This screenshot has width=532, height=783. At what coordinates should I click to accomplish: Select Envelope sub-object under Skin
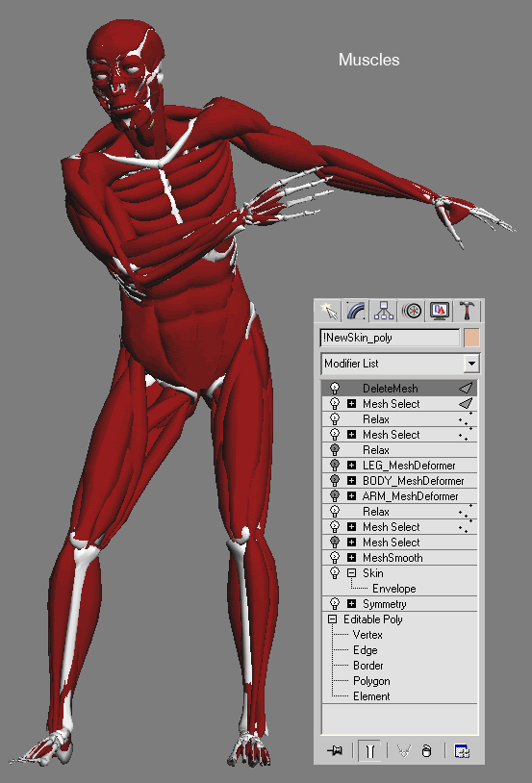[x=394, y=589]
